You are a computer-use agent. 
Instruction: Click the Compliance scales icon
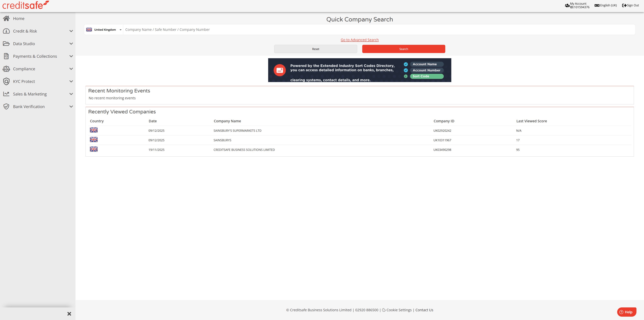coord(6,69)
